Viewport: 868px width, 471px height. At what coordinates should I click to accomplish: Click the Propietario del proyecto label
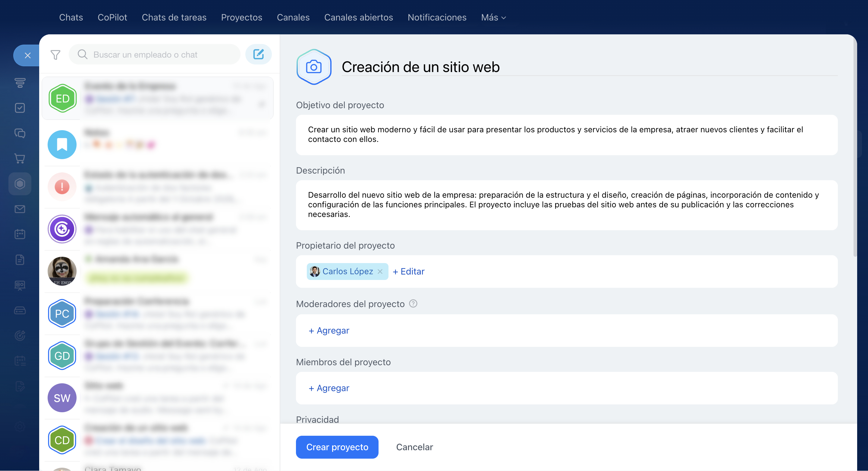click(x=345, y=245)
